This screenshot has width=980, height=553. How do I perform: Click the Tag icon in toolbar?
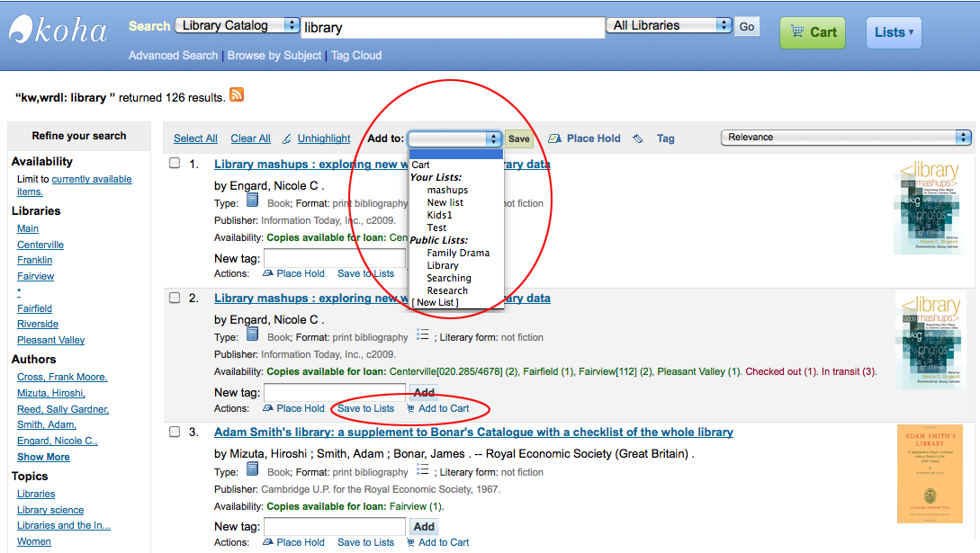click(637, 138)
